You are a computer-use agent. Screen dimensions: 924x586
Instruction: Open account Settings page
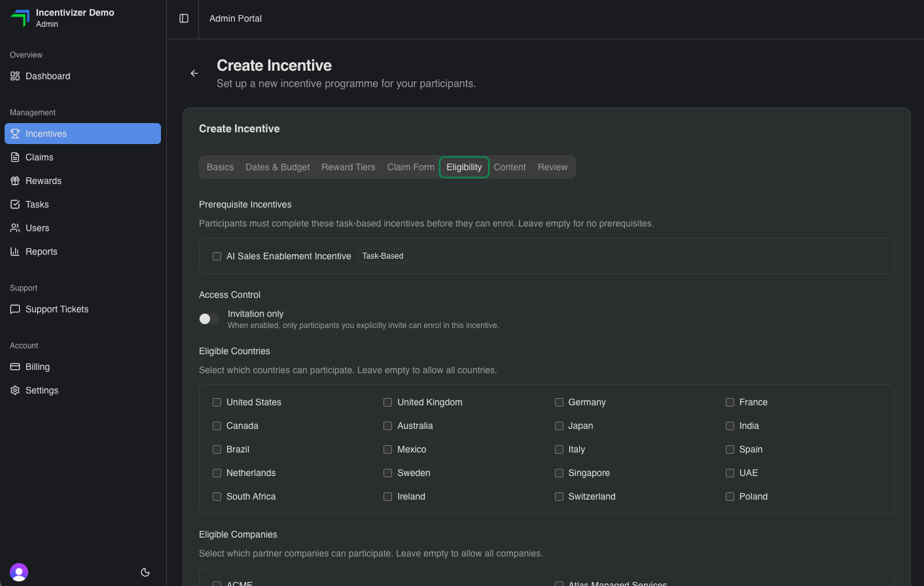point(82,390)
